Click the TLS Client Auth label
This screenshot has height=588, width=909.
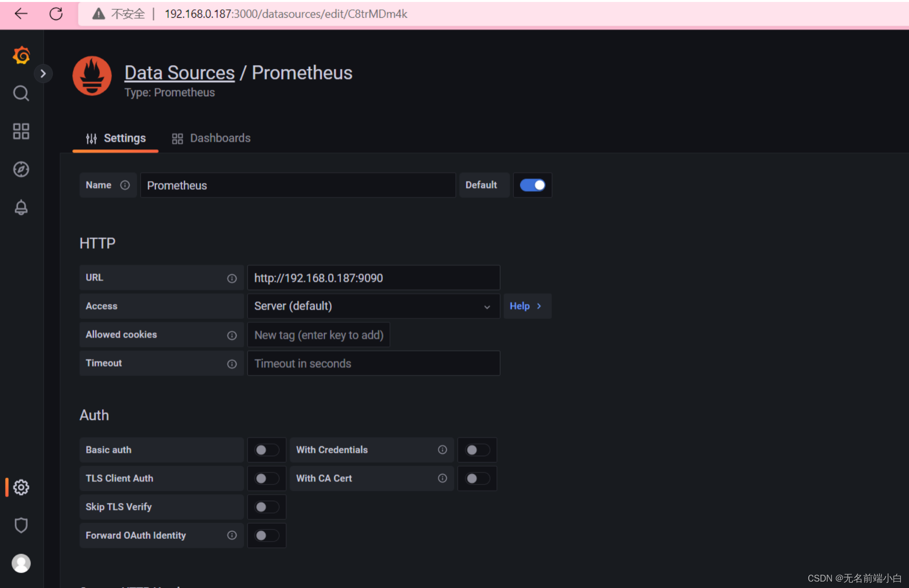pyautogui.click(x=119, y=478)
